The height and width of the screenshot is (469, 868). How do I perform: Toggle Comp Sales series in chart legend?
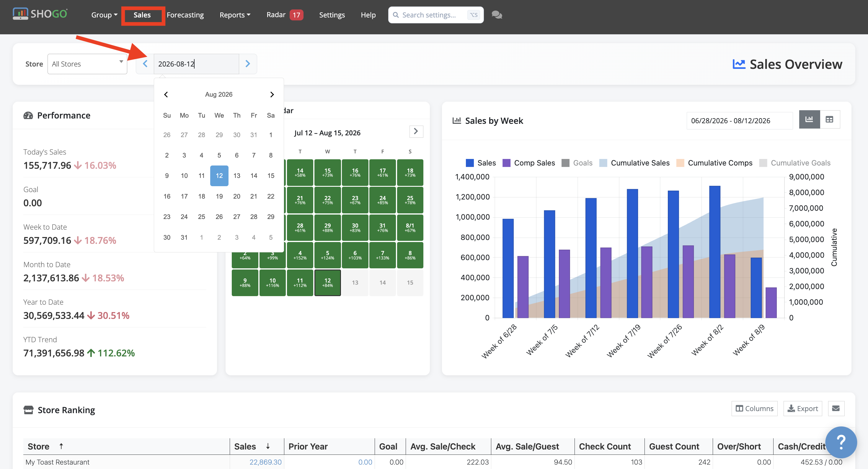[528, 163]
